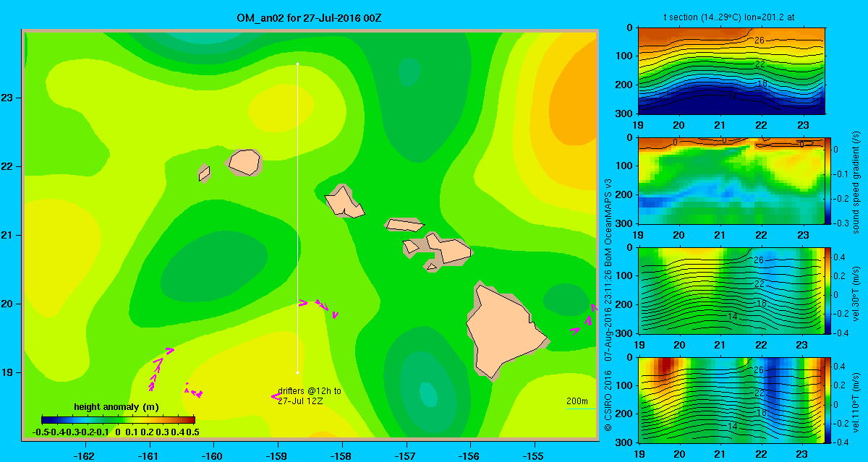The image size is (868, 462).
Task: Click the map title 'OM_an02 for 27-Jul-2016 00Z'
Action: click(x=309, y=17)
